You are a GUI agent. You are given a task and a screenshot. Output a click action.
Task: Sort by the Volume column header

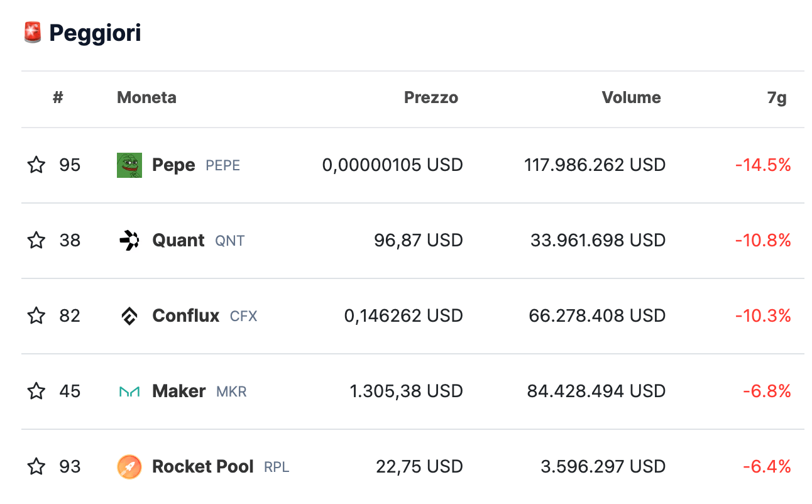coord(631,98)
